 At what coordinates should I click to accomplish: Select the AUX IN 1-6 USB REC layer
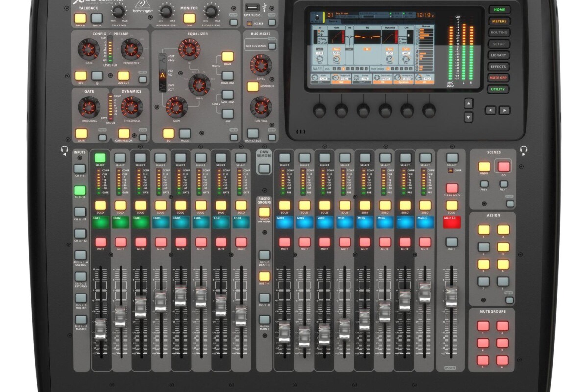(x=80, y=255)
